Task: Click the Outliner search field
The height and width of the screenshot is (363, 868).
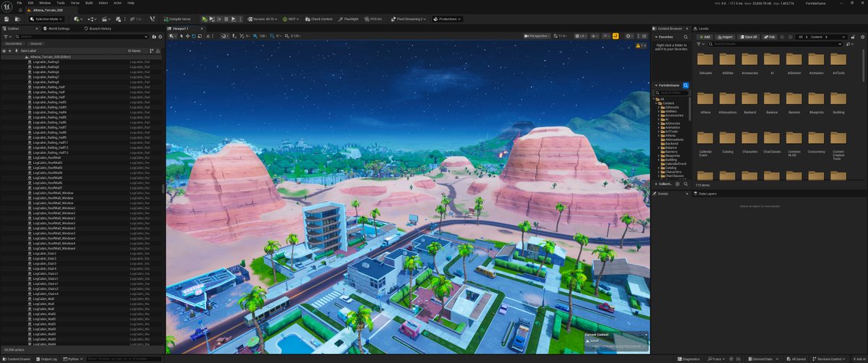Action: point(80,36)
